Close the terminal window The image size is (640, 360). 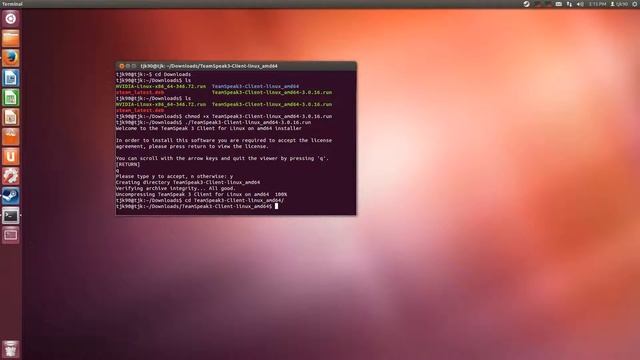pos(122,66)
